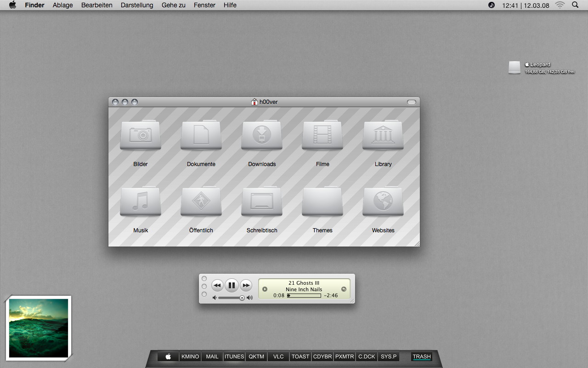This screenshot has width=588, height=368.
Task: Open C.DCK from the dock
Action: click(x=367, y=356)
